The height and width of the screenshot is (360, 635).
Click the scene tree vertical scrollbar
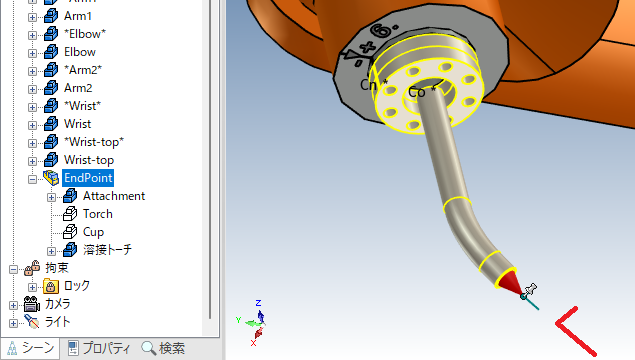[x=210, y=160]
